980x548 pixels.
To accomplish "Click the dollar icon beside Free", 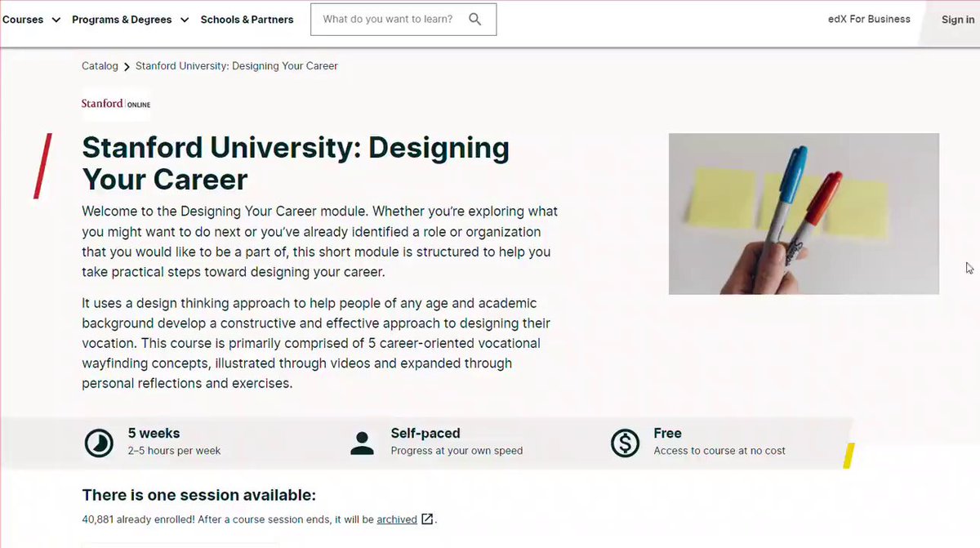I will 625,443.
